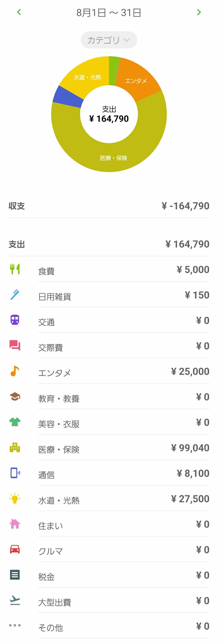Tap the car クルマ icon

coord(15,549)
